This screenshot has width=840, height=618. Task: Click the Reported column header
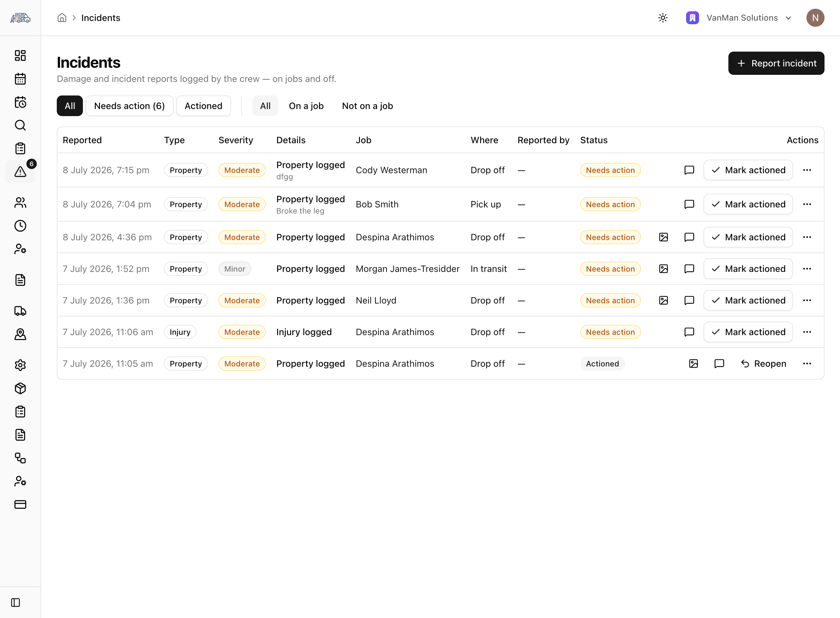point(82,140)
